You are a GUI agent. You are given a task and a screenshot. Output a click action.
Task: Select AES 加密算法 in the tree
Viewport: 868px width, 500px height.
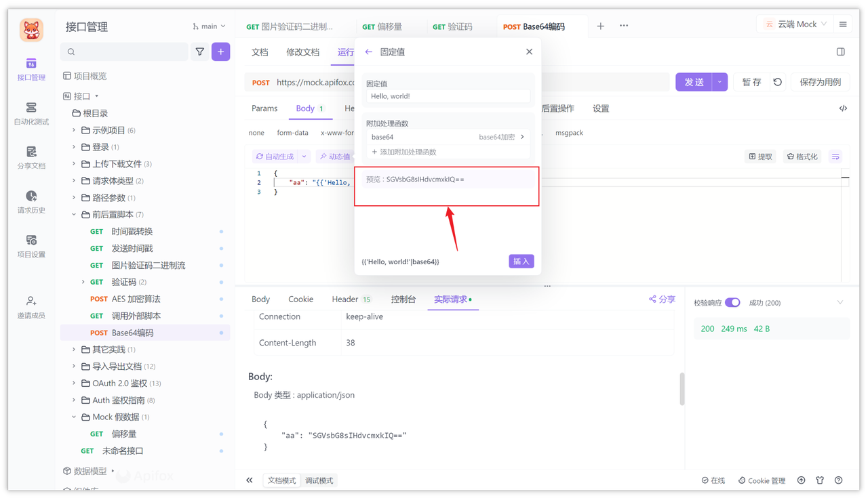[136, 299]
